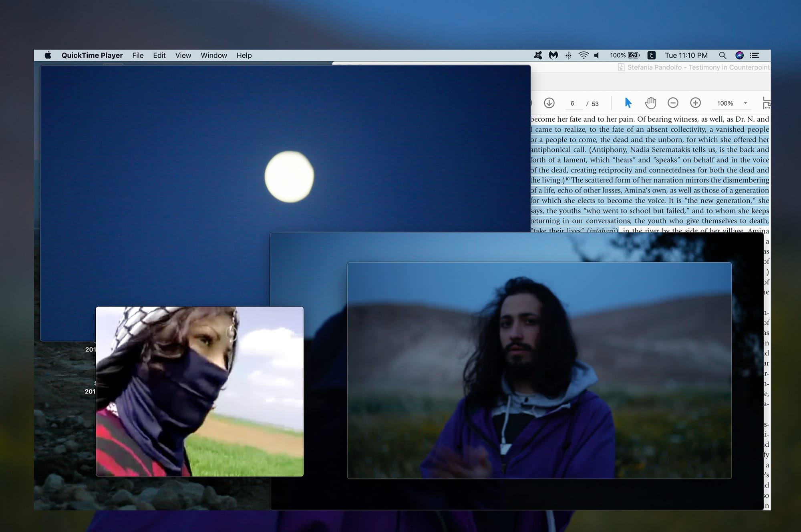Expand the 100% zoom level dropdown

(745, 103)
